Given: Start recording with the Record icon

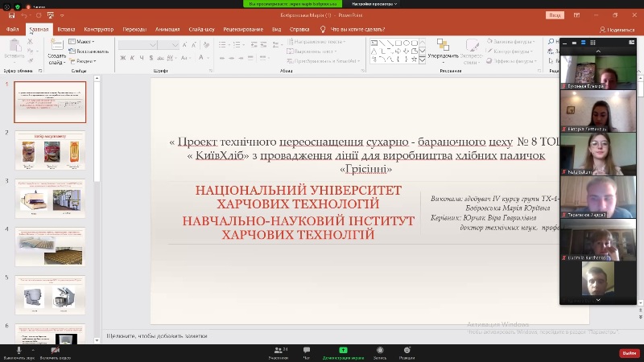Looking at the screenshot, I should [379, 352].
